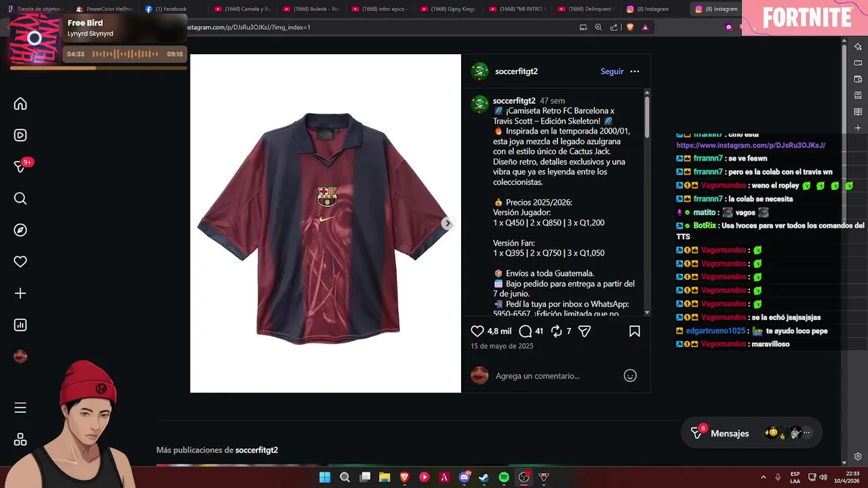Open notifications heart icon in sidebar

click(x=20, y=262)
